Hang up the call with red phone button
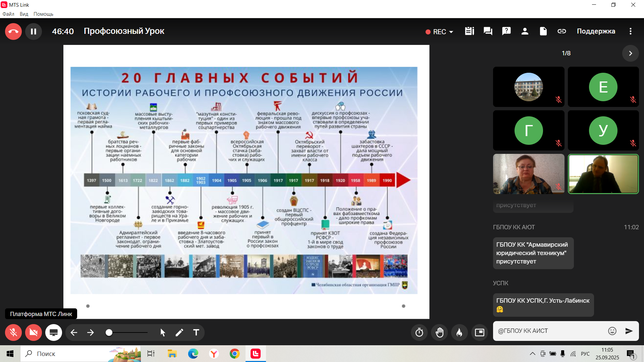Image resolution: width=644 pixels, height=362 pixels. [13, 32]
